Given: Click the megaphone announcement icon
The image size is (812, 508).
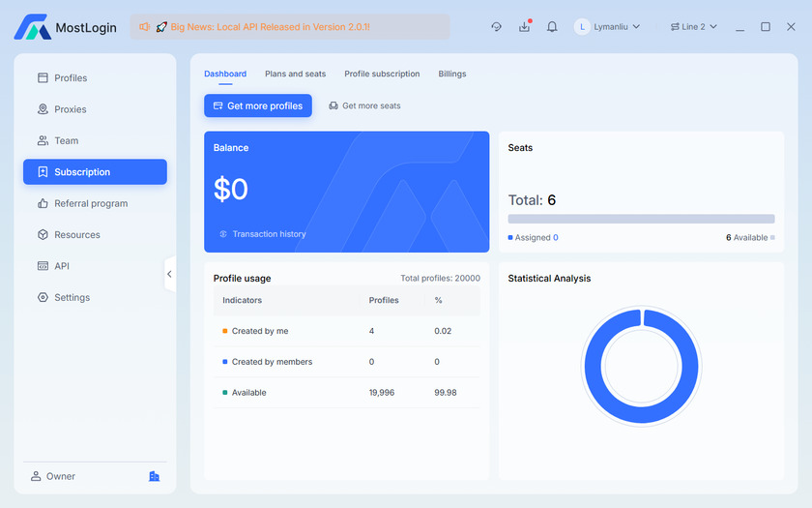Looking at the screenshot, I should tap(144, 27).
